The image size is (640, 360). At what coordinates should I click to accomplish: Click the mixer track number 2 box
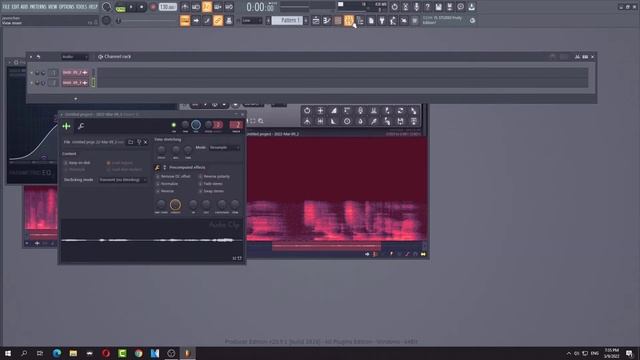coord(236,125)
